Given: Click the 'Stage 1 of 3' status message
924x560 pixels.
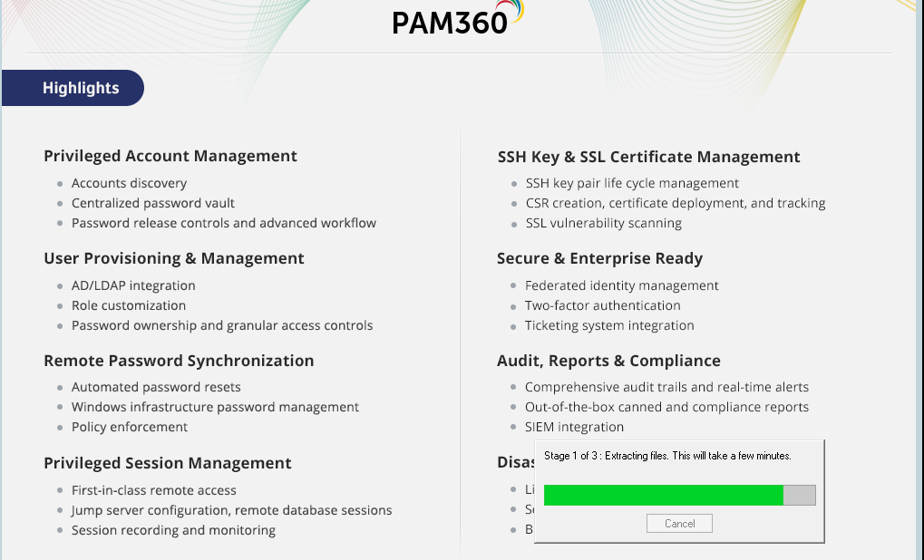Looking at the screenshot, I should [667, 456].
